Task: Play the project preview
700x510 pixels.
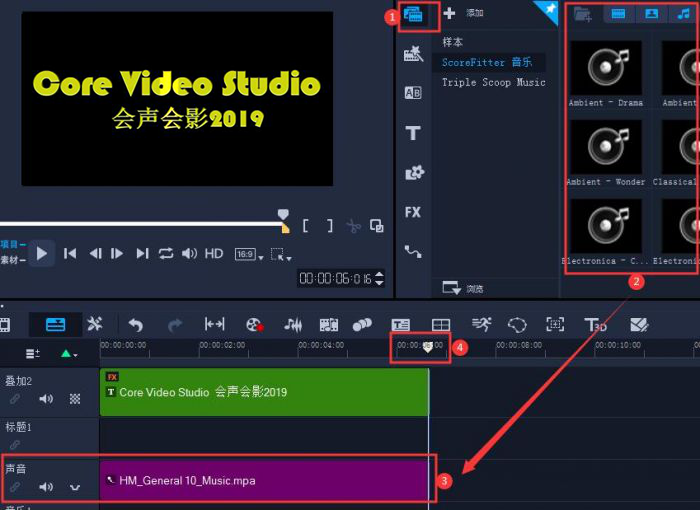Action: click(x=42, y=254)
